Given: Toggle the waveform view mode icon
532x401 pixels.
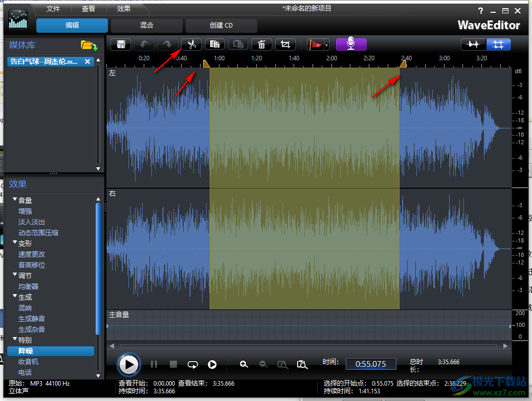Looking at the screenshot, I should tap(473, 44).
